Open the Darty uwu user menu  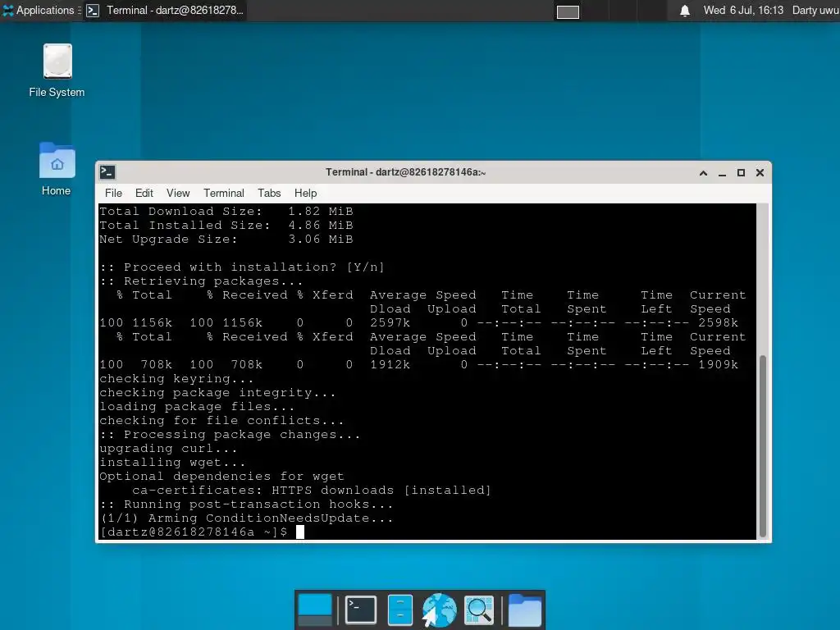[815, 10]
